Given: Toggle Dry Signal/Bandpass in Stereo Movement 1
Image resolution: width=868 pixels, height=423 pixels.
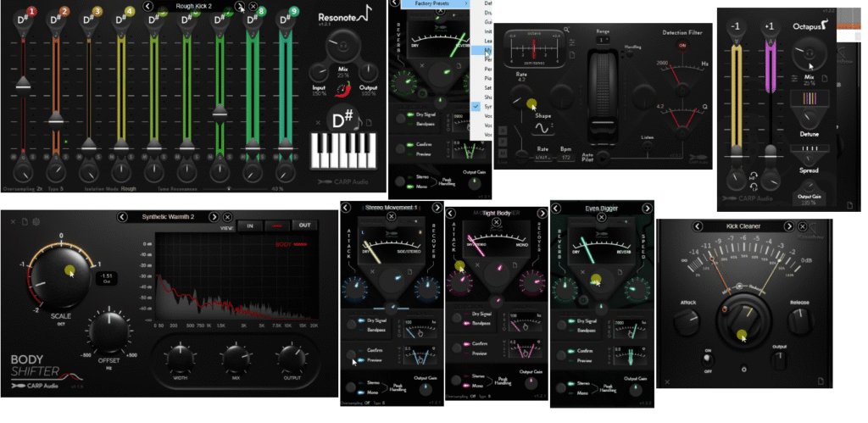Looking at the screenshot, I should click(x=351, y=325).
